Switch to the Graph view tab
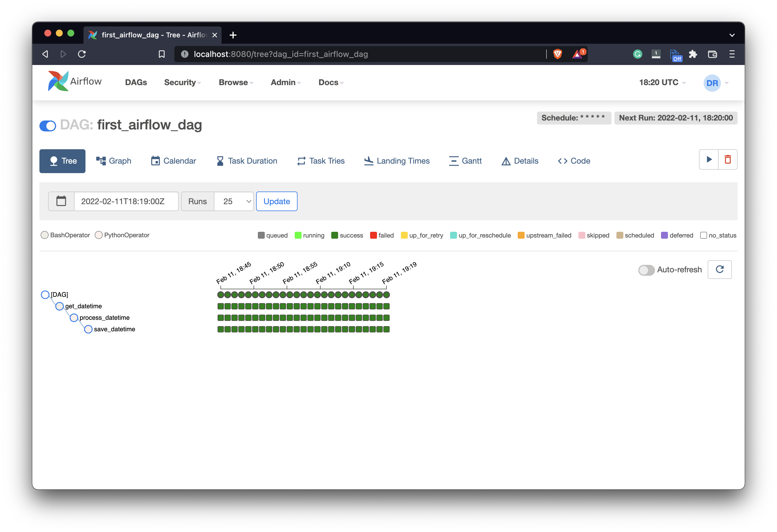Screen dimensions: 777x532 tap(114, 161)
